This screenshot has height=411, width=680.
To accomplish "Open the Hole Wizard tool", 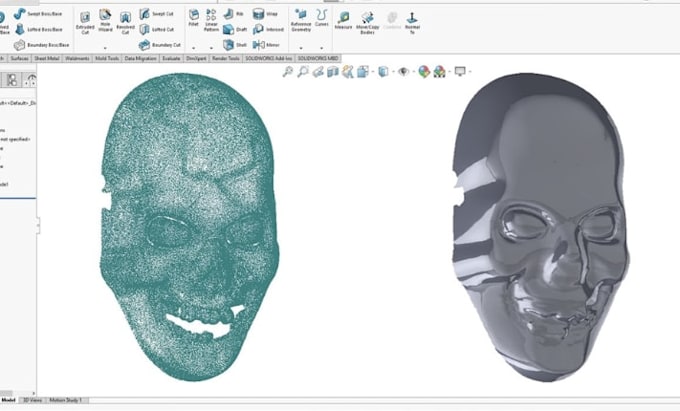I will click(105, 21).
